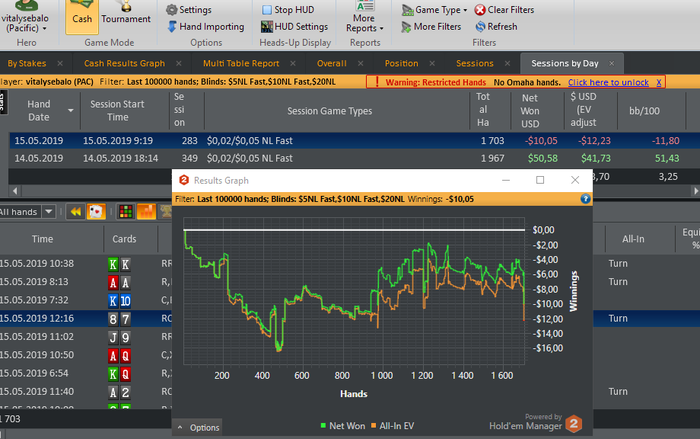Click the blue help icon in Results Graph
The width and height of the screenshot is (700, 439).
(585, 199)
